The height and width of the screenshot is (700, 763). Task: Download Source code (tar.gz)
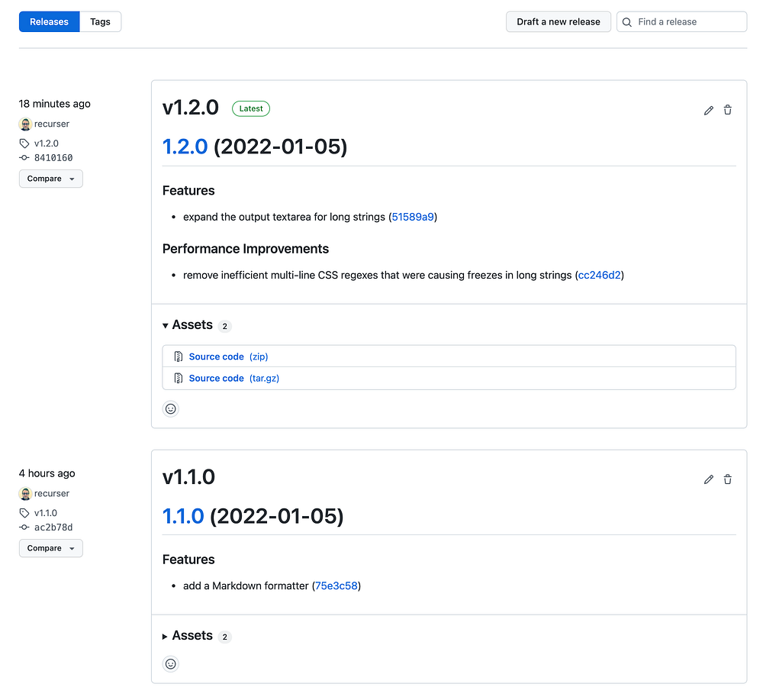(234, 378)
